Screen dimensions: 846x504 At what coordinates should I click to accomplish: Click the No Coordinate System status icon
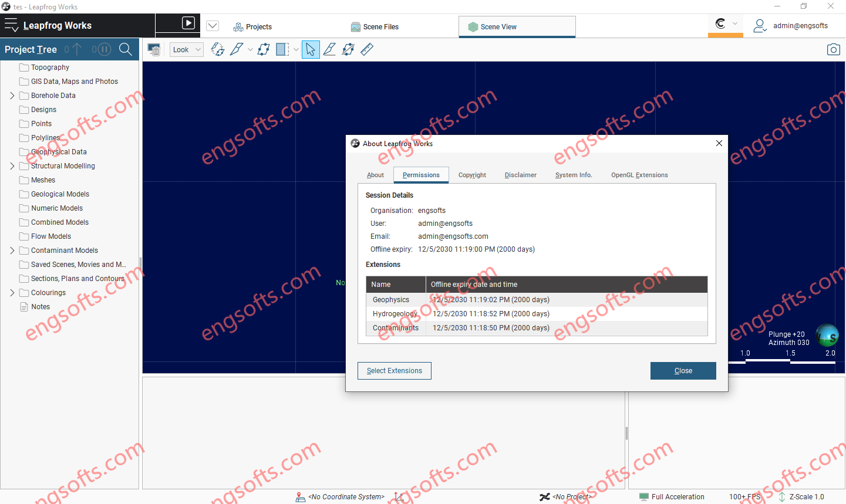pyautogui.click(x=299, y=497)
